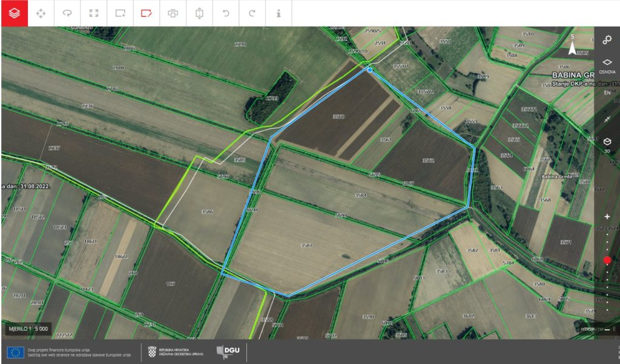Select the red draw polygon tool

tap(146, 13)
